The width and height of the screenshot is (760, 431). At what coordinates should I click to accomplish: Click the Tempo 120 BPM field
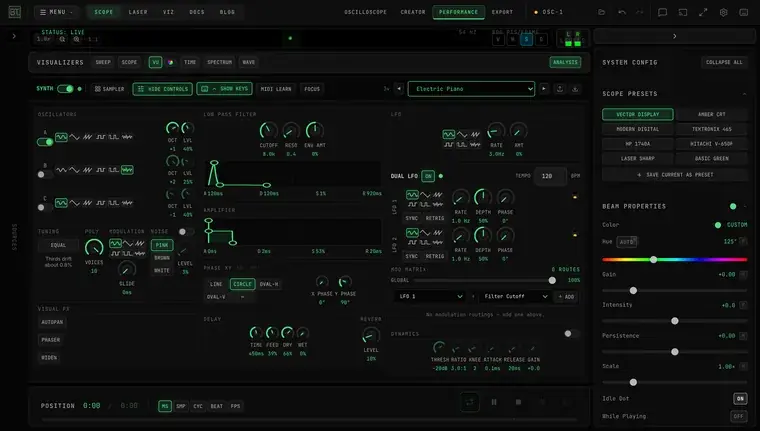(550, 176)
